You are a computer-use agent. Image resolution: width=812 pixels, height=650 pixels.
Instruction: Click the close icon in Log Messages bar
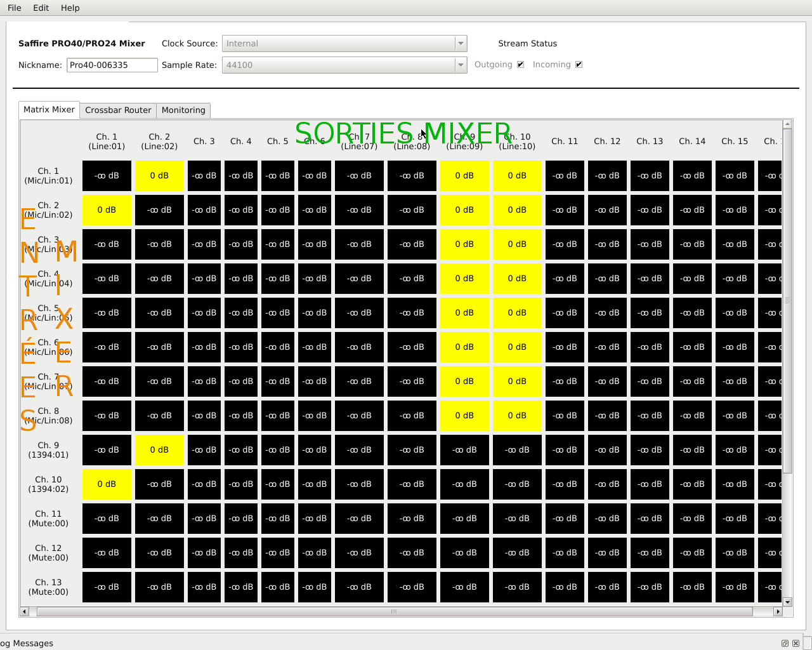click(796, 643)
